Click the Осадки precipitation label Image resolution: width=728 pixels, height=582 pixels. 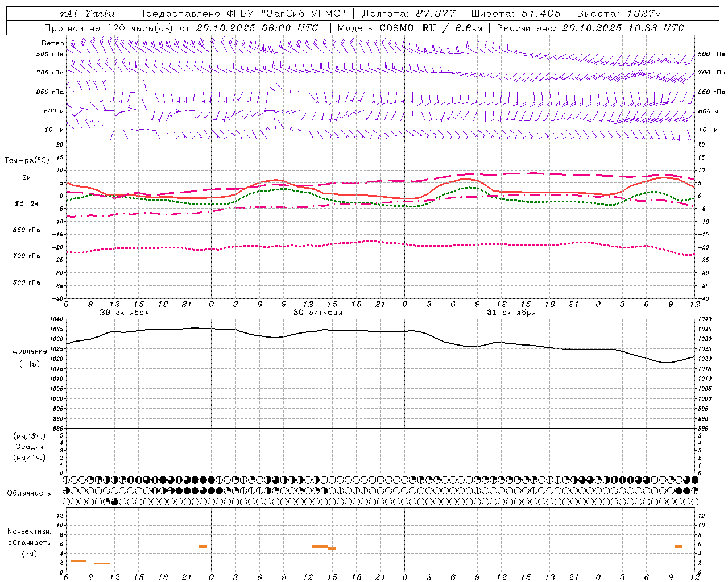point(30,447)
